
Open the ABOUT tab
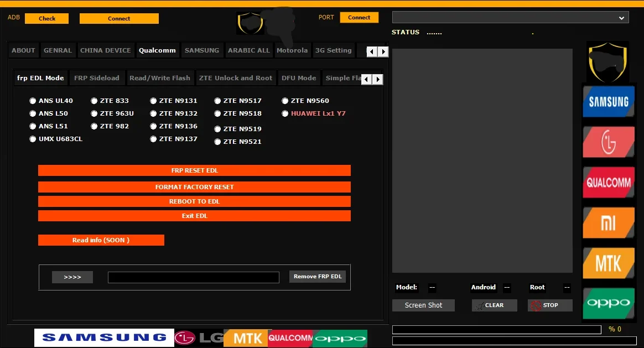click(23, 50)
